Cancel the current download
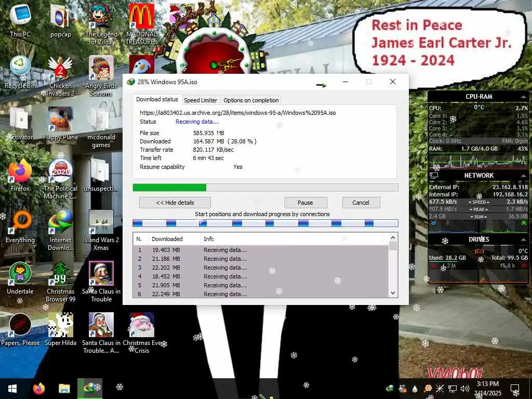 pos(361,203)
